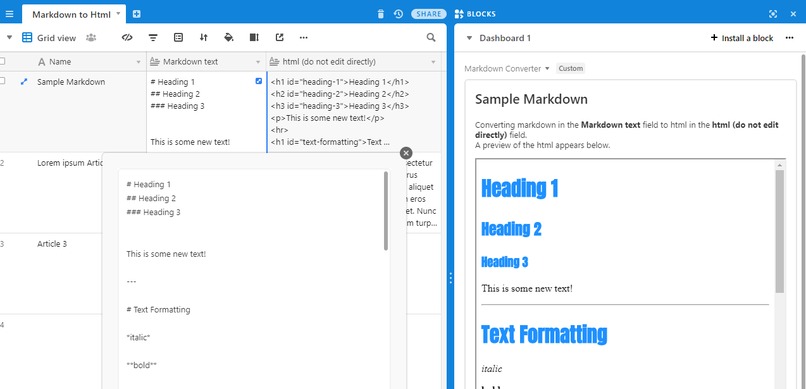Click the vertical panel divider handle
The width and height of the screenshot is (806, 389).
[451, 278]
